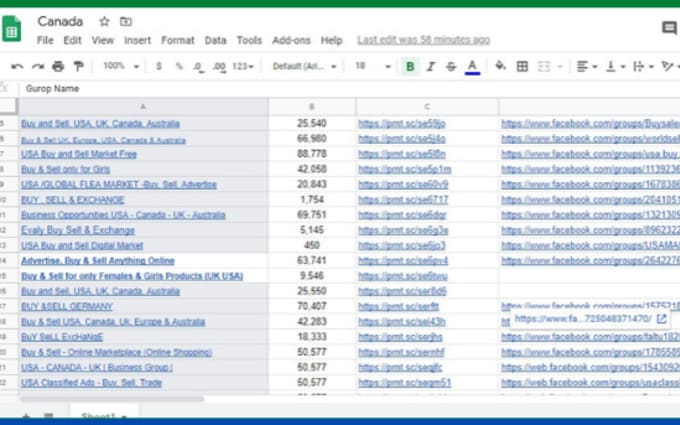Click the formula bar containing Gurop Name
This screenshot has width=680, height=425.
[347, 88]
